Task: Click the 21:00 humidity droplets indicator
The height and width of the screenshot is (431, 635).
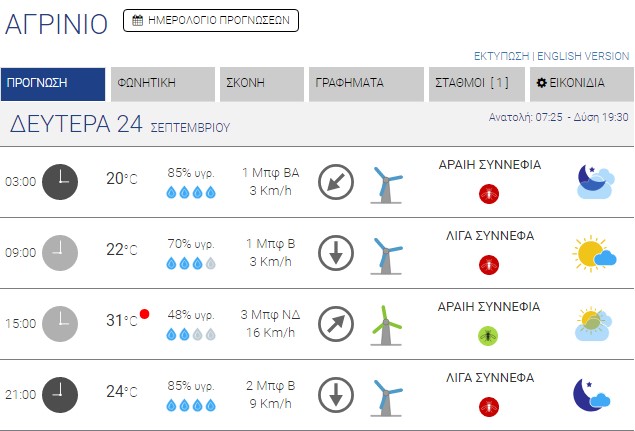Action: [191, 406]
